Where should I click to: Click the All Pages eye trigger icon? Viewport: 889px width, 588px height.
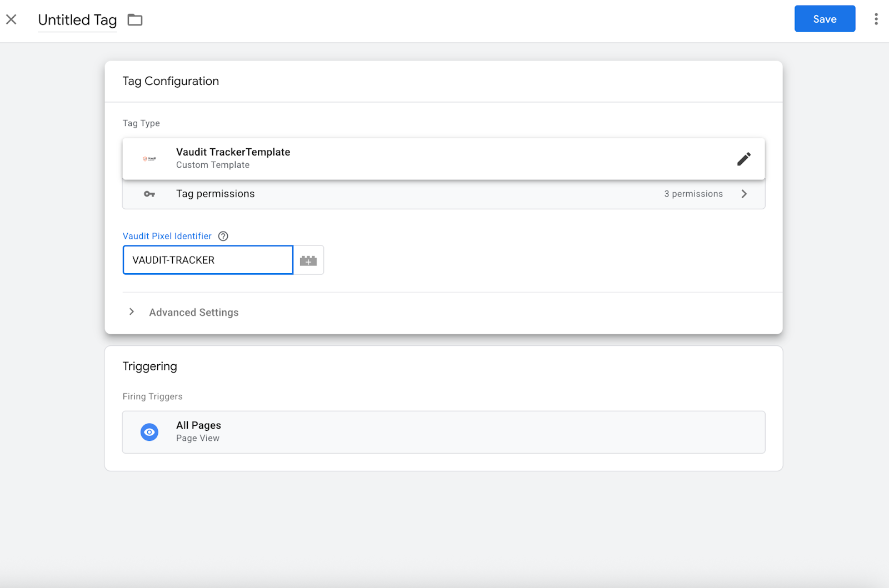[x=149, y=432]
